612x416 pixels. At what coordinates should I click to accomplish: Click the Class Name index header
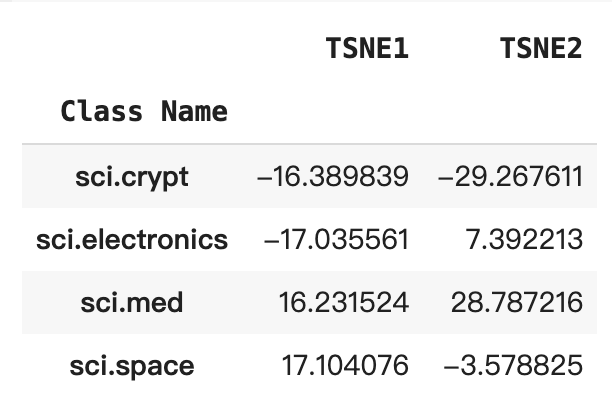point(144,112)
